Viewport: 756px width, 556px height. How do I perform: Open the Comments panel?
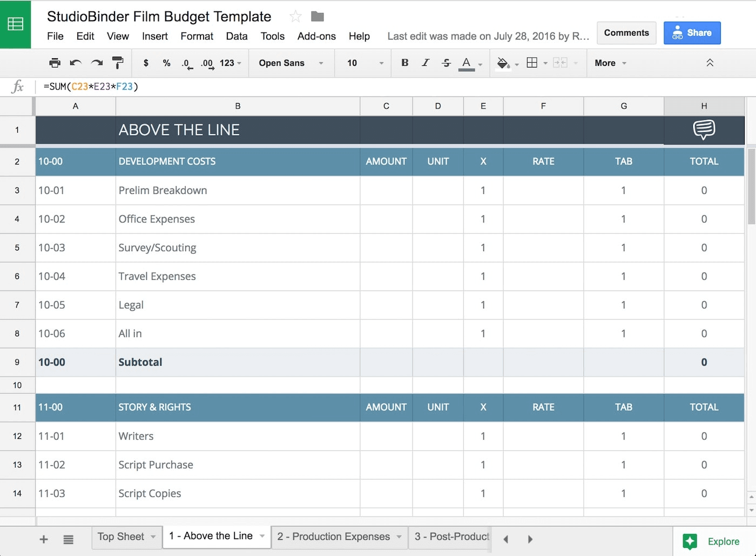(x=626, y=33)
